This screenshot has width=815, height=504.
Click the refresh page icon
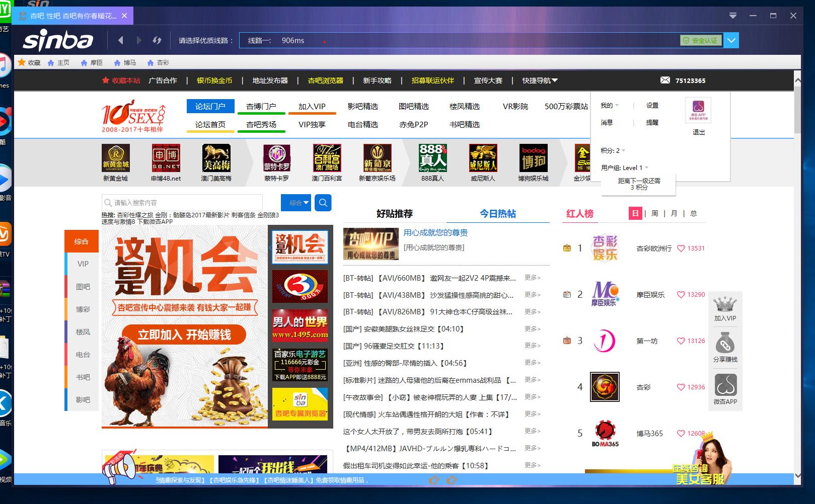coord(157,40)
